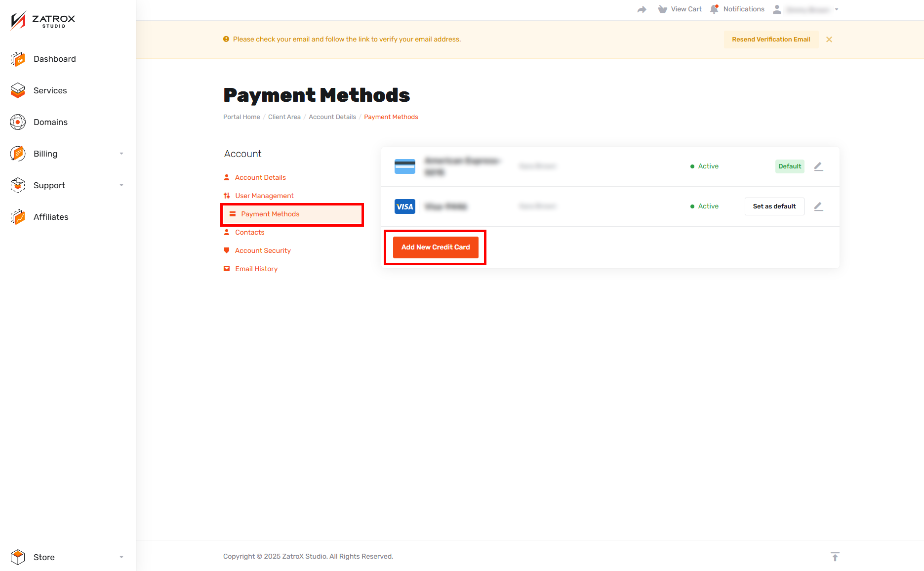The width and height of the screenshot is (924, 571).
Task: Open Account Security in Account menu
Action: 263,250
